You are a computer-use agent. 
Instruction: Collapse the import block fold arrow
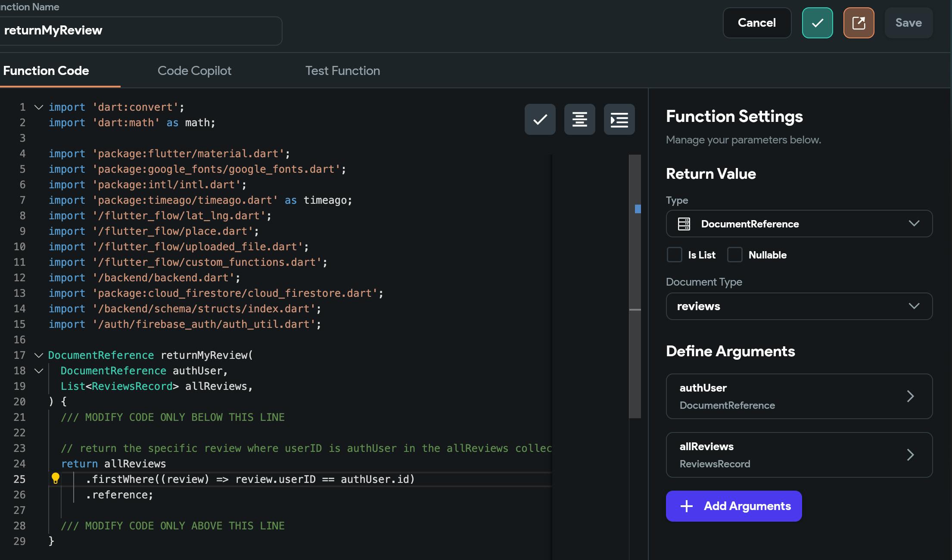[39, 107]
